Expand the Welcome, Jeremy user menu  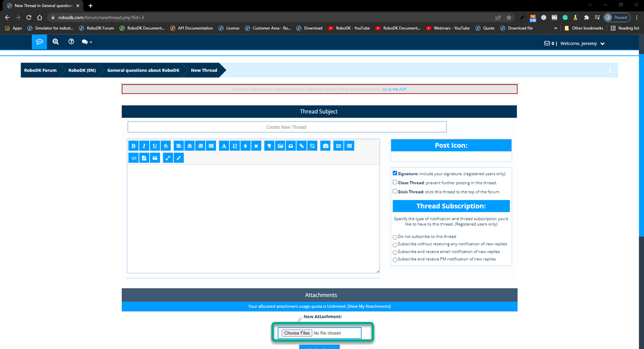[x=582, y=44]
